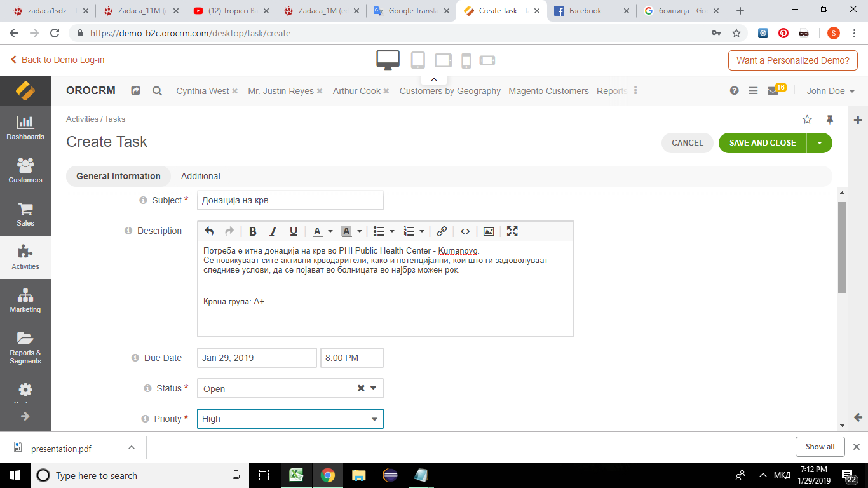Pin this page using the pin icon

pyautogui.click(x=829, y=119)
